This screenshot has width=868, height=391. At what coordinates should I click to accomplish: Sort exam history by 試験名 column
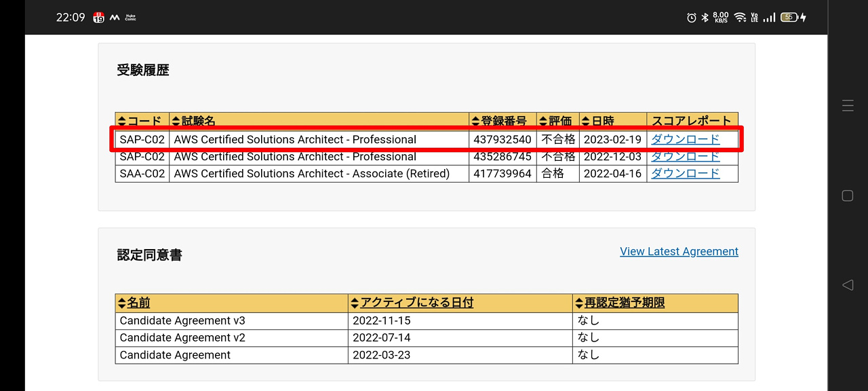pos(194,122)
